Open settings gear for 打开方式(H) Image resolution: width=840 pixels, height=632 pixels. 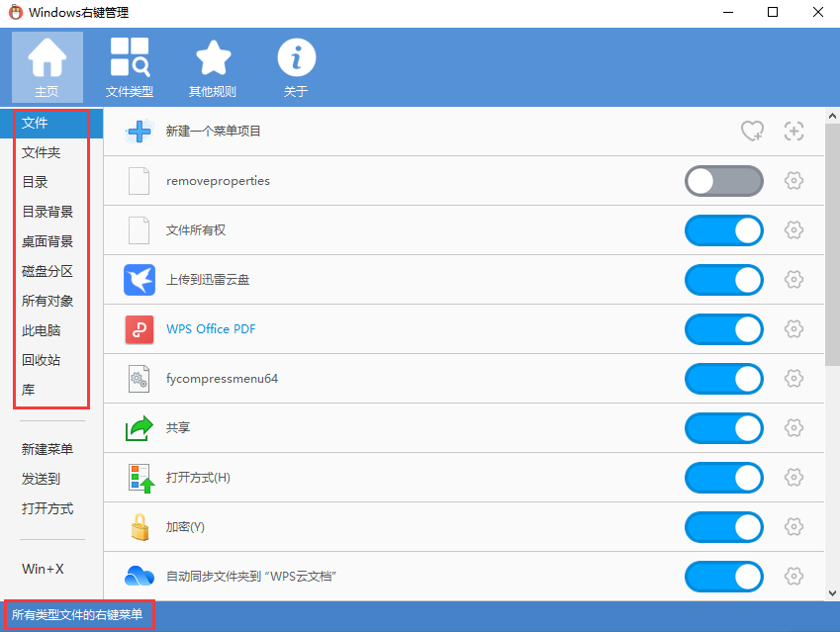point(793,477)
